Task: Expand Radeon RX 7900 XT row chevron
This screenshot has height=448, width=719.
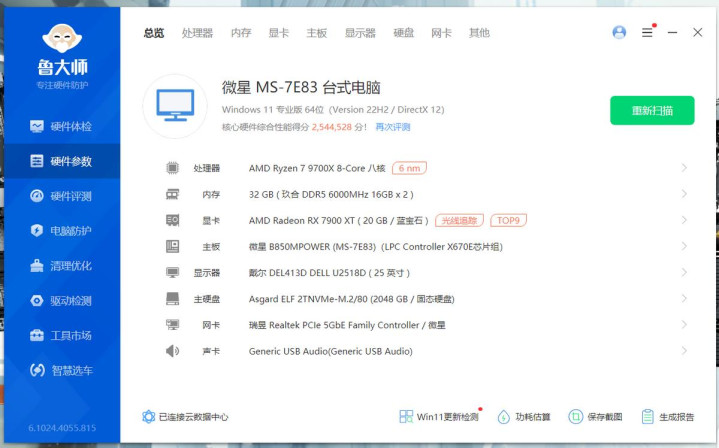Action: coord(684,220)
